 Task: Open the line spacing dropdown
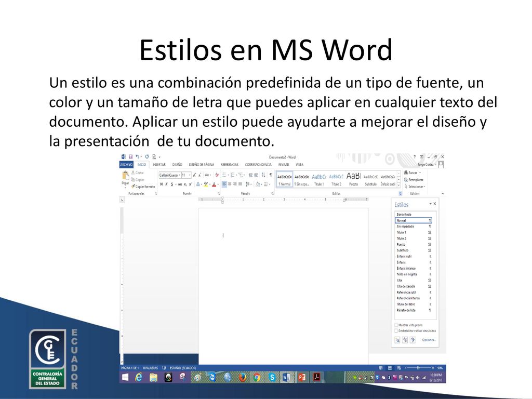(249, 184)
